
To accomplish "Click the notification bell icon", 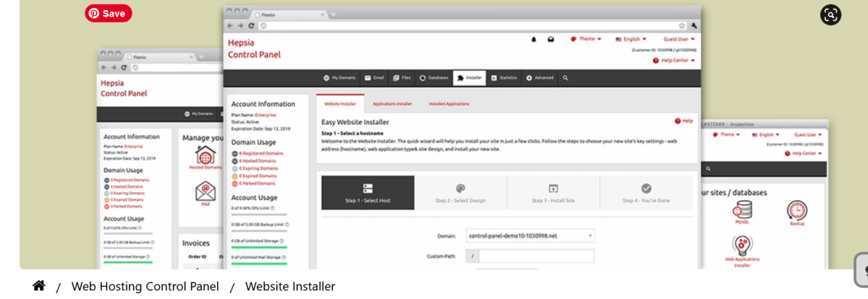I will (x=534, y=39).
